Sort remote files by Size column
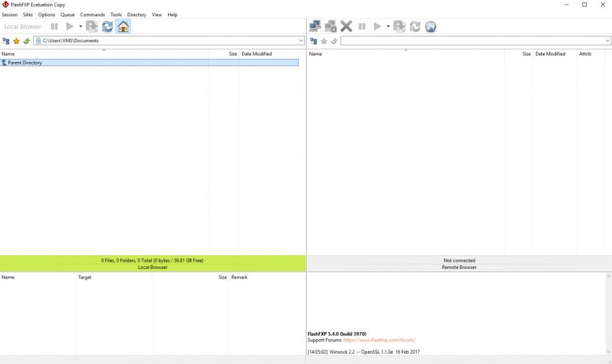The height and width of the screenshot is (364, 612). click(x=519, y=54)
